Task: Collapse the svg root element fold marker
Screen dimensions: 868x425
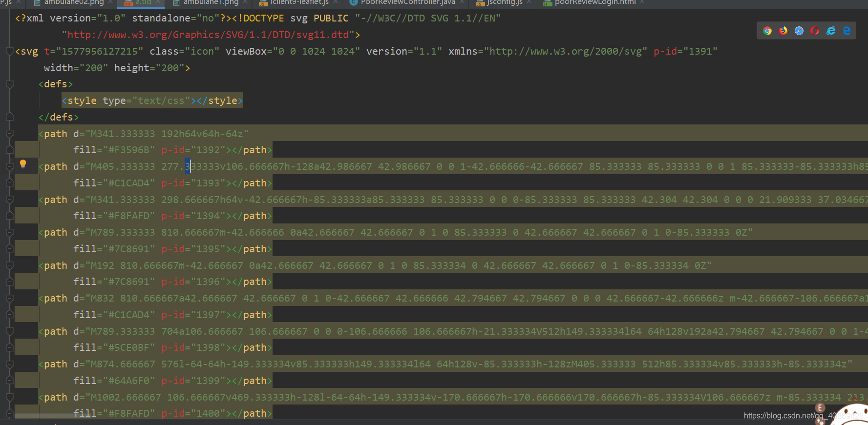Action: pos(9,51)
